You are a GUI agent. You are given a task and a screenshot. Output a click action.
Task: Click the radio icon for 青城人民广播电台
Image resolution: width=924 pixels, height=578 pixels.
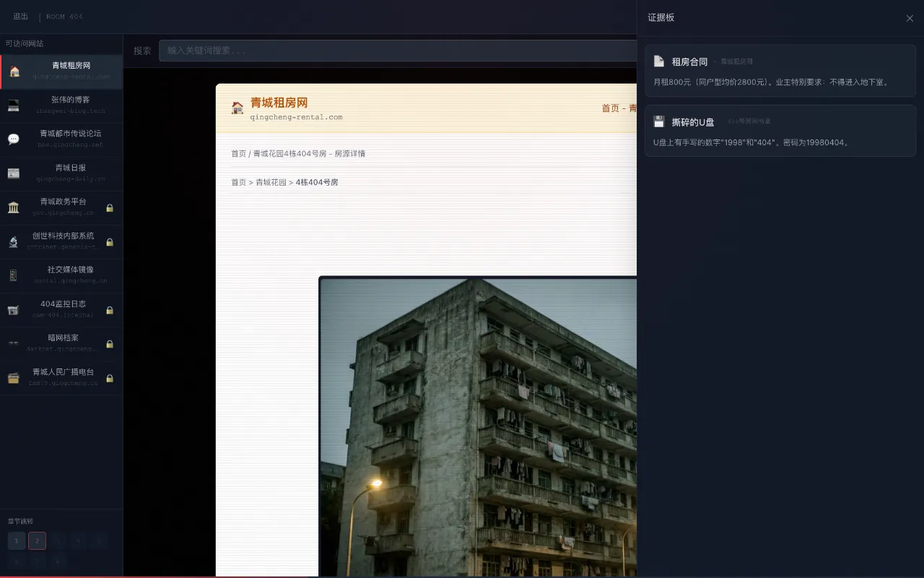pyautogui.click(x=14, y=378)
